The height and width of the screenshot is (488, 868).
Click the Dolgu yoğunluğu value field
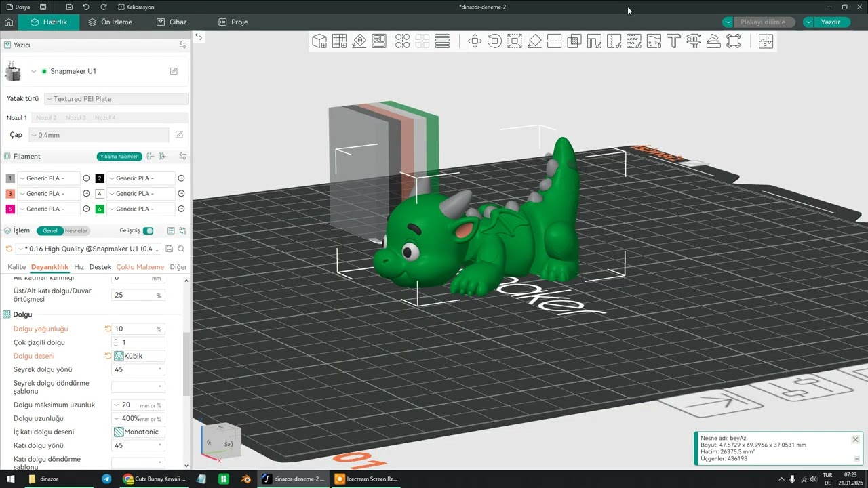tap(138, 329)
